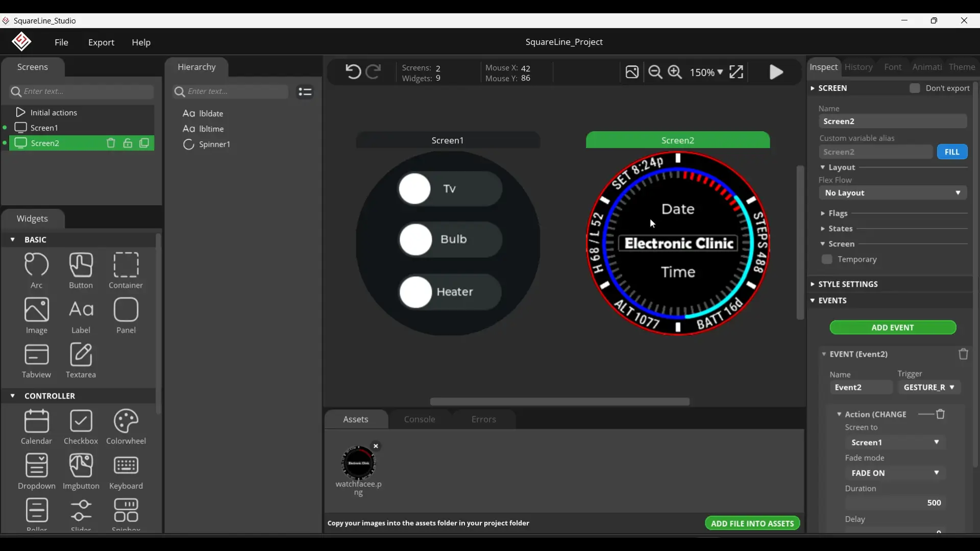Click ADD FILE INTO ASSETS button
The image size is (980, 551).
(752, 523)
